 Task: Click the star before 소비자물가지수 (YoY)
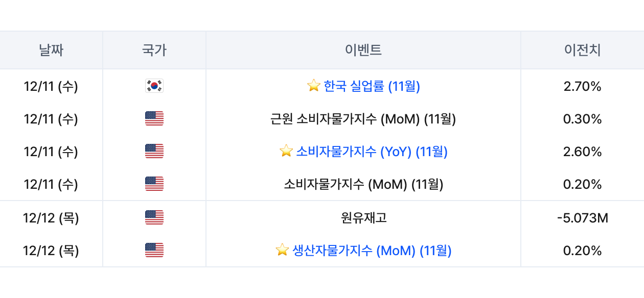(286, 152)
